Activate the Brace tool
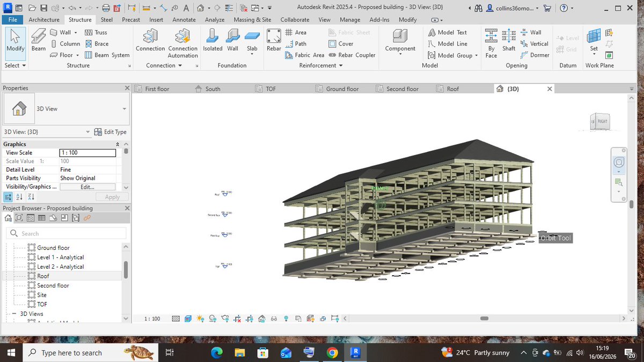Viewport: 644px width, 362px height. pos(97,44)
